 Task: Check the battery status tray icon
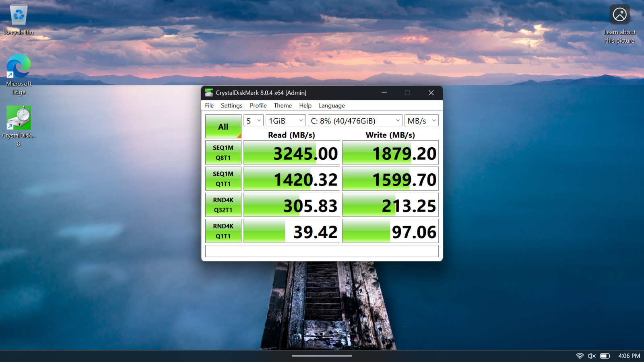point(605,356)
